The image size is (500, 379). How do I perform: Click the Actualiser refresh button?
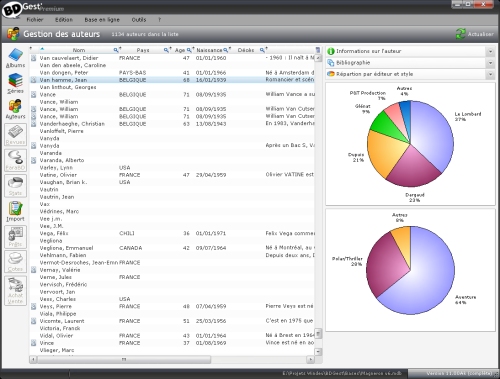(x=475, y=34)
